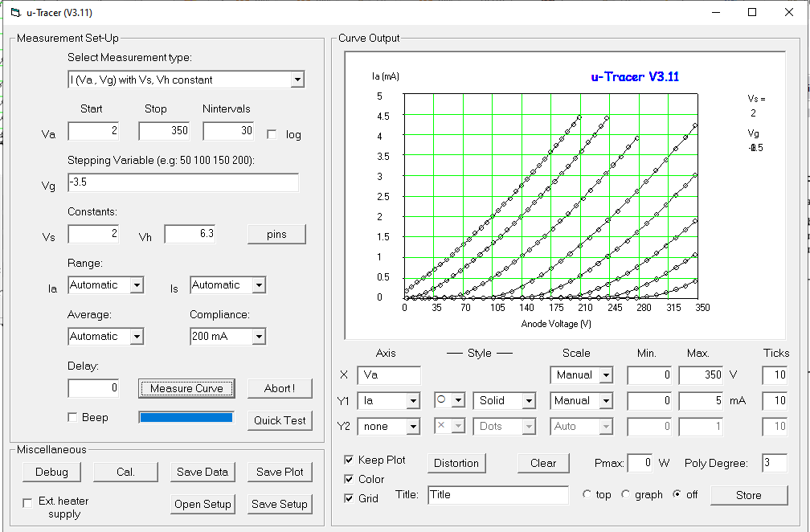Open the Y1 axis Ia dropdown
The height and width of the screenshot is (532, 810).
click(413, 401)
